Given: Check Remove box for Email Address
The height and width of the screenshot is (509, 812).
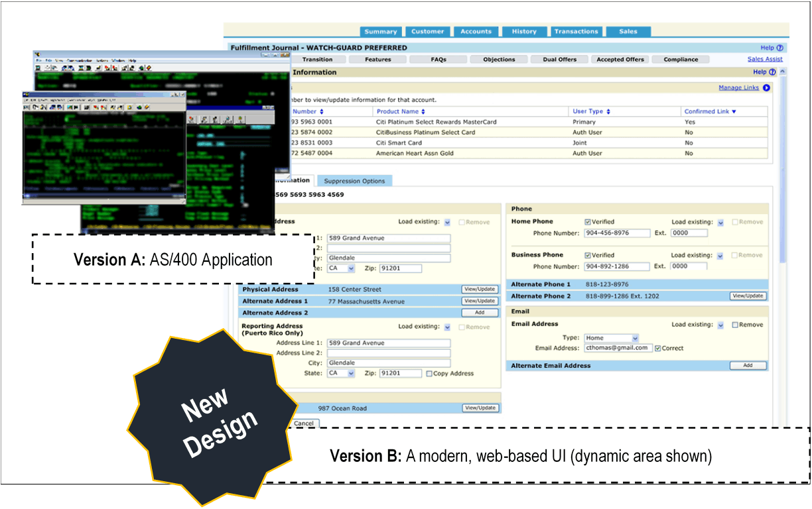Looking at the screenshot, I should [735, 325].
